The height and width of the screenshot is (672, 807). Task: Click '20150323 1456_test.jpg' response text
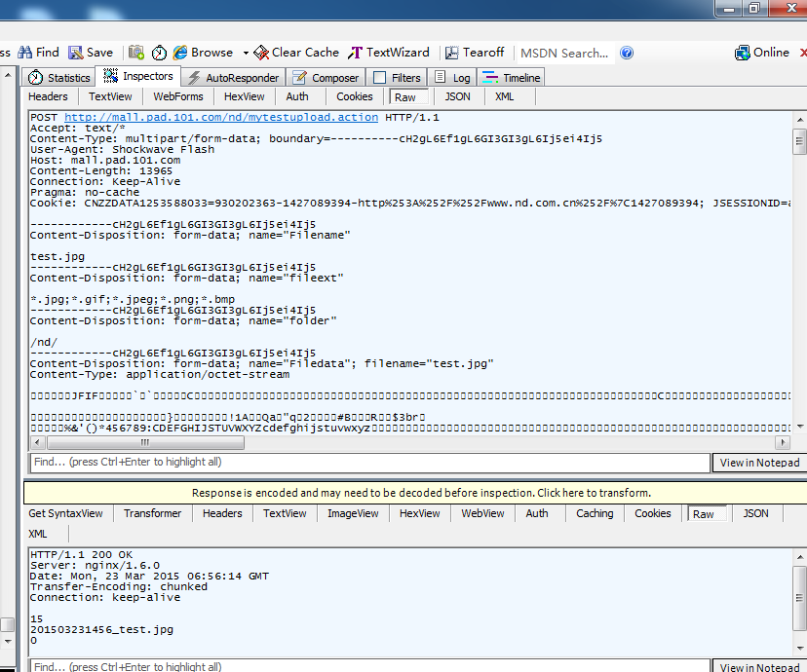click(x=101, y=629)
